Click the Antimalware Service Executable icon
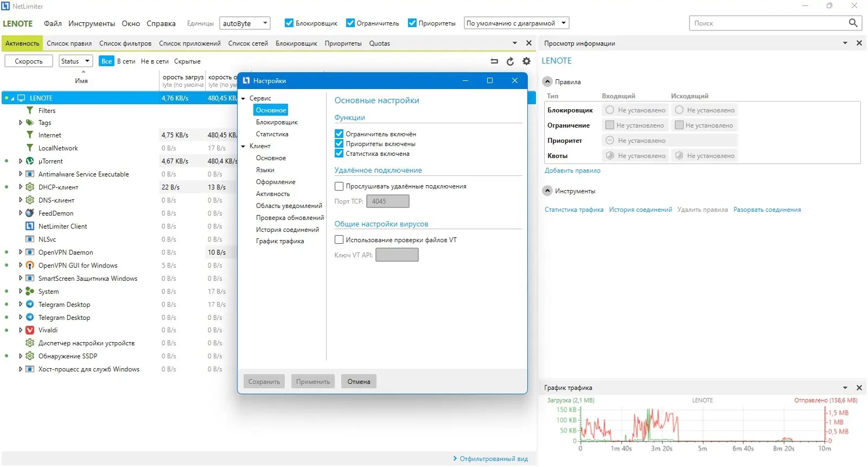 [30, 174]
